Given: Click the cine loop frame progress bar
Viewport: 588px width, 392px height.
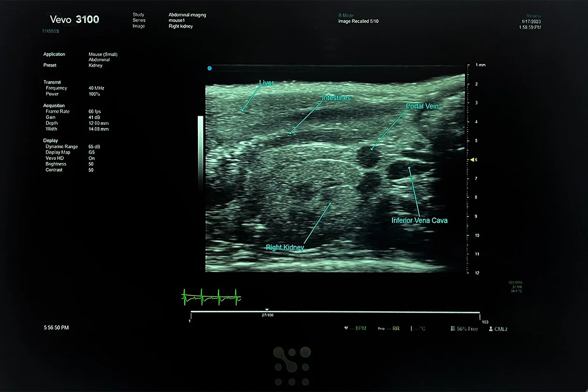Looking at the screenshot, I should [335, 313].
